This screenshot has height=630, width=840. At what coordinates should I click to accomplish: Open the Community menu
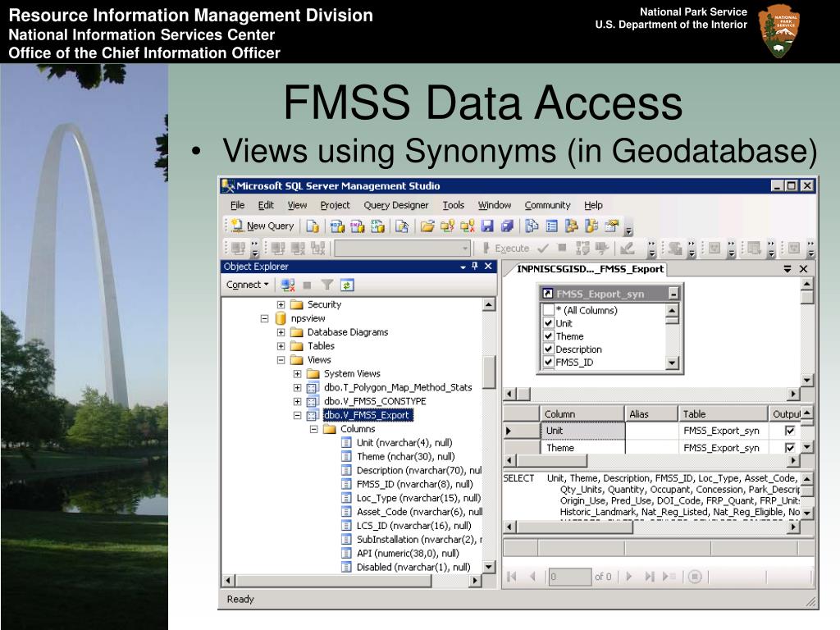point(547,205)
